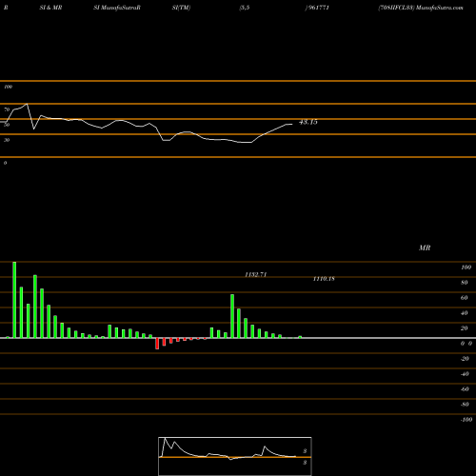Screen dimensions: 476x476
Task: Click the RSI axis label '30'
Action: pos(7,140)
